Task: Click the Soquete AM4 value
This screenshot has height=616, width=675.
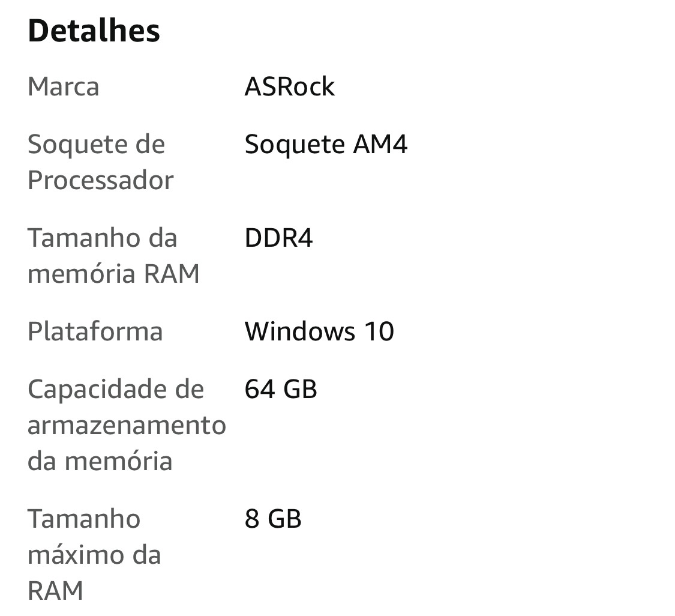Action: click(326, 144)
